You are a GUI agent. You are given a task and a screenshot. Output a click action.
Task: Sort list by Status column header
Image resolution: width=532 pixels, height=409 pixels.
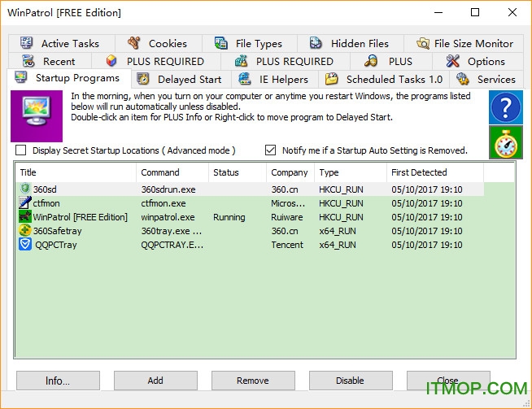238,172
